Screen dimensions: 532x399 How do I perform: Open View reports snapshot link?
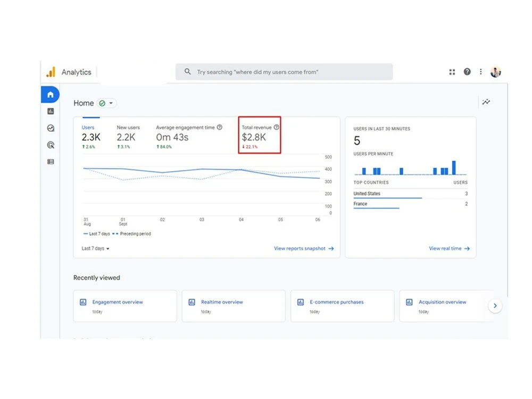point(304,248)
